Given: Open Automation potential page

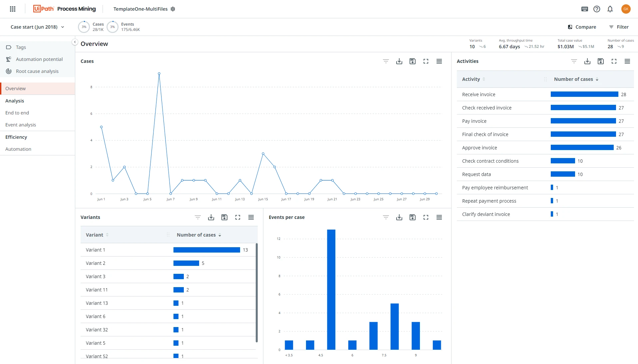Looking at the screenshot, I should [x=39, y=59].
